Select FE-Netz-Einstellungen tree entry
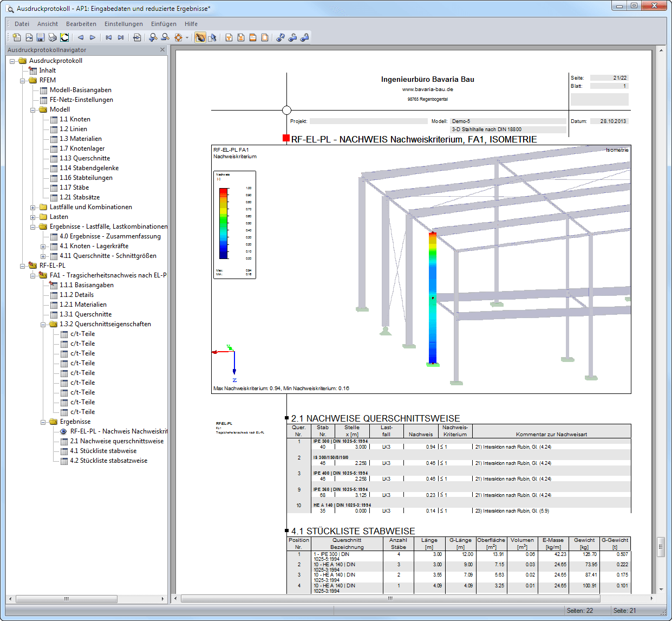The height and width of the screenshot is (621, 672). point(81,100)
